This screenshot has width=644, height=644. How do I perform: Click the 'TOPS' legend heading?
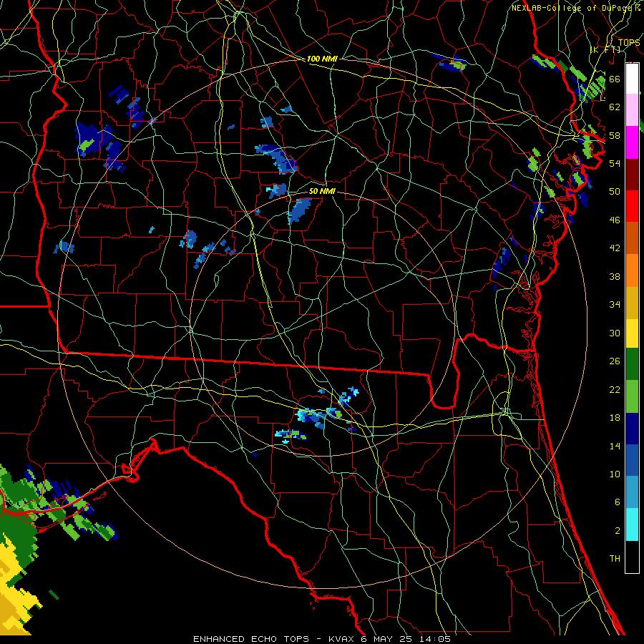629,43
